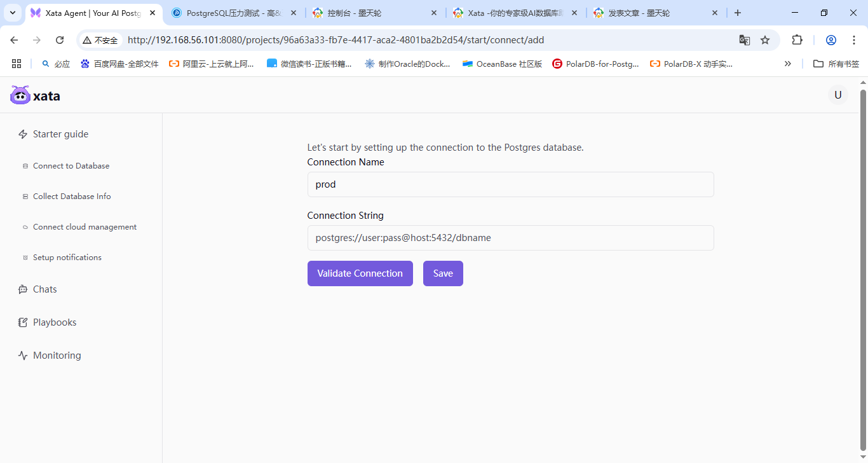
Task: Open the Collect Database Info step
Action: click(25, 196)
